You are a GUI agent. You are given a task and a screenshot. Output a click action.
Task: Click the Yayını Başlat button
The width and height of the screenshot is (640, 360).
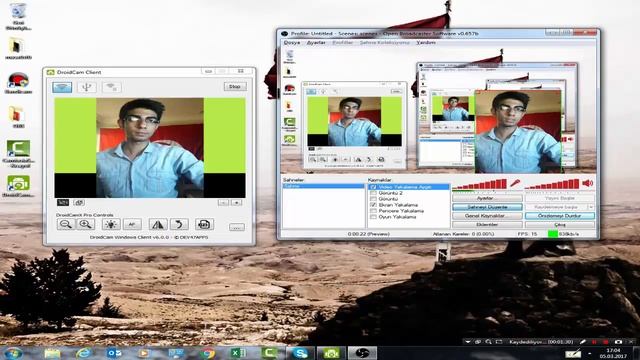(560, 198)
